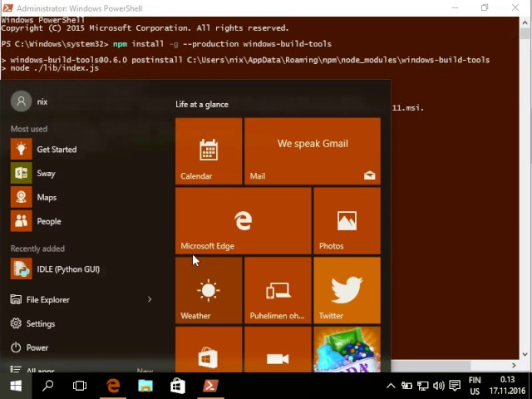Show hidden system tray icons
The width and height of the screenshot is (532, 399).
391,386
